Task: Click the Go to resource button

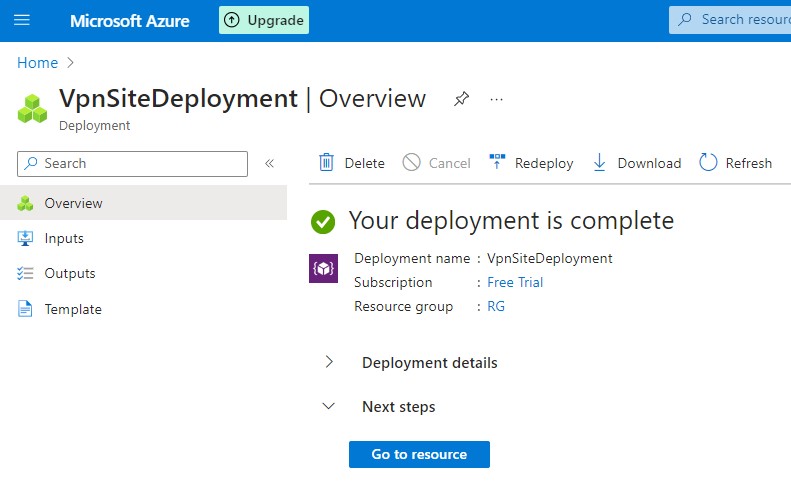Action: 419,454
